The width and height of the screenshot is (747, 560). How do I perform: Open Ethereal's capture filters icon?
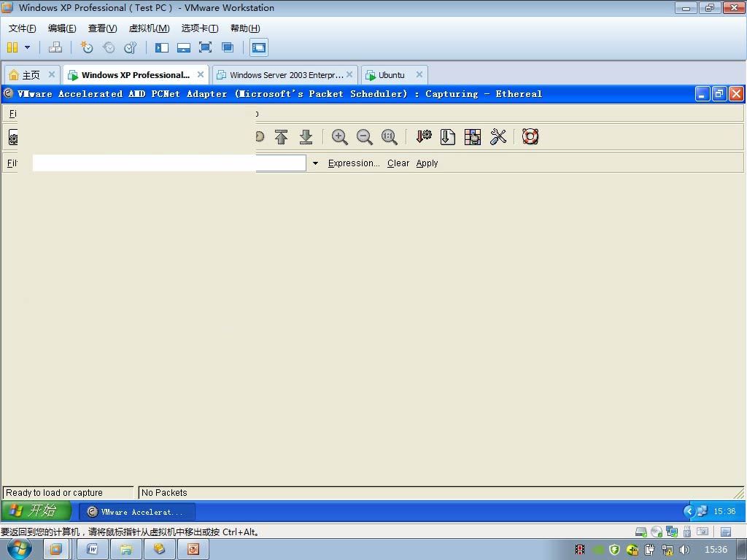point(424,137)
